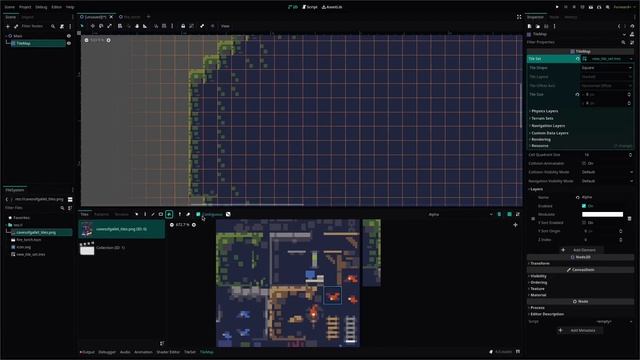This screenshot has height=360, width=640.
Task: Toggle the Y Sort Enabled checkbox
Action: tap(584, 223)
